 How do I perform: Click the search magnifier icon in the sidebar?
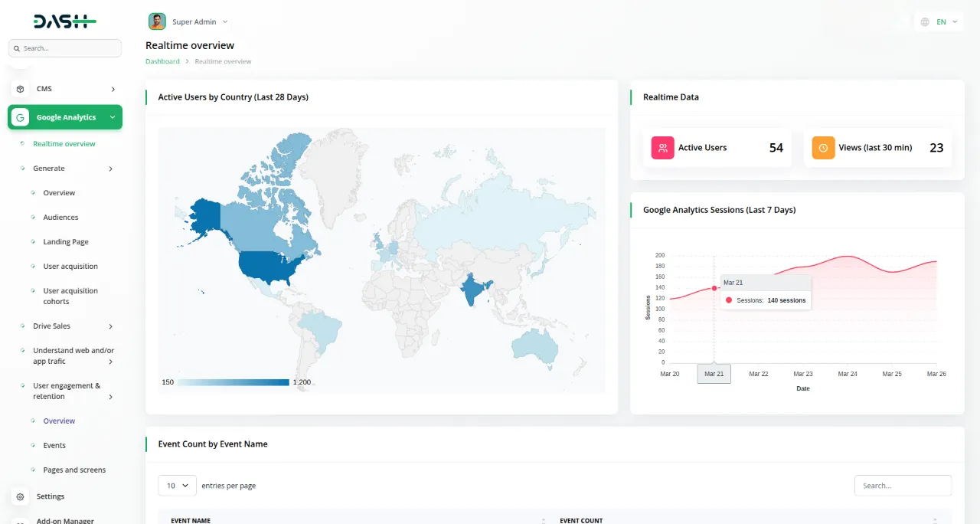(x=17, y=47)
